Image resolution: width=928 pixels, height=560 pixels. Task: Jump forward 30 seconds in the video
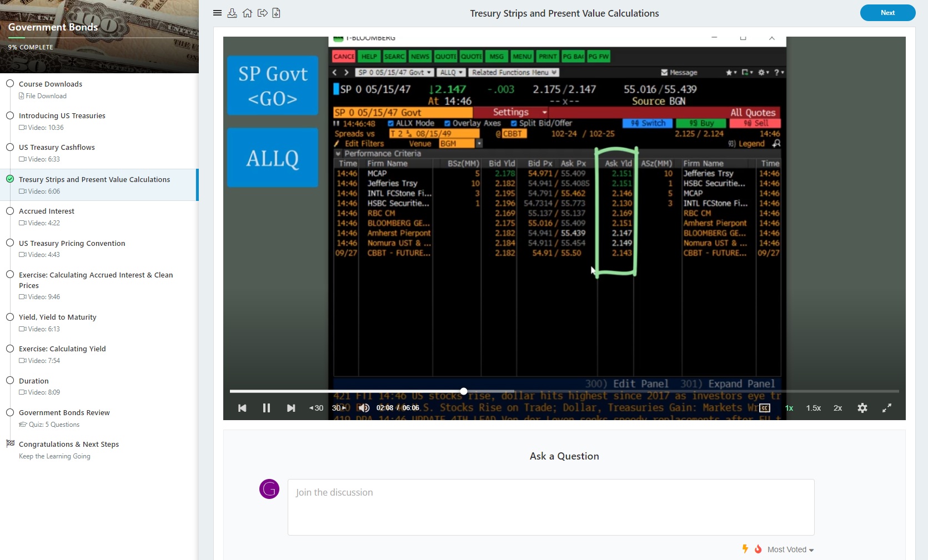339,408
